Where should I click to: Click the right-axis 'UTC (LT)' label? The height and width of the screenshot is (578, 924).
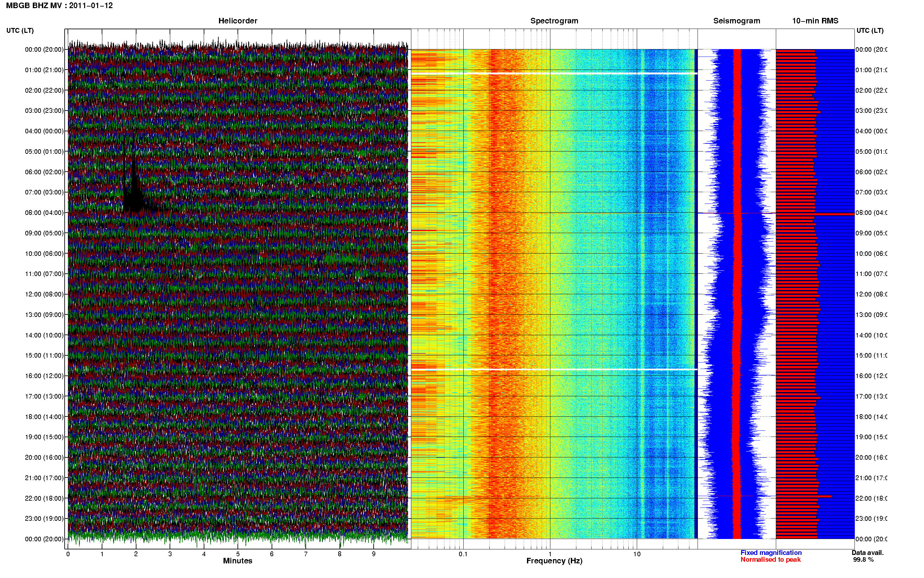(x=870, y=31)
